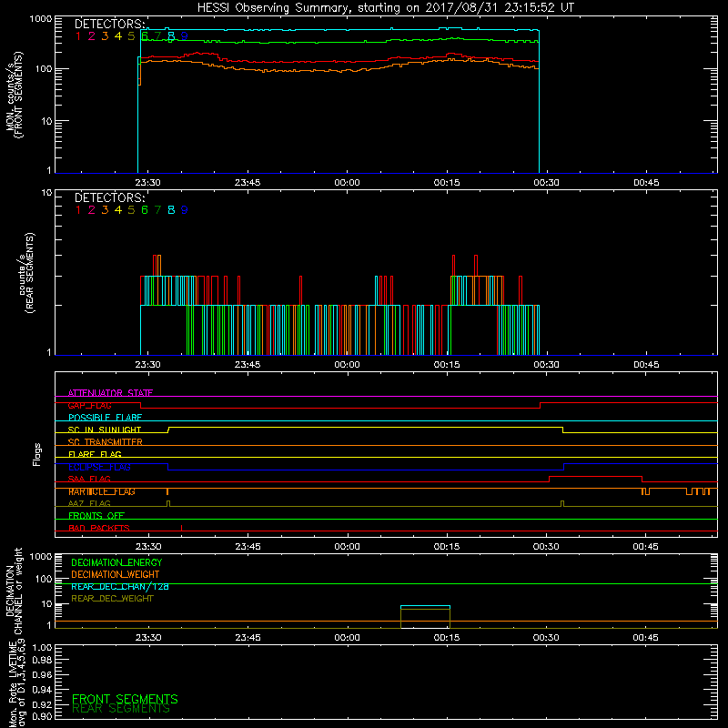Click DETECTORS: label in front segments plot
Screen dimensions: 728x728
tap(110, 25)
